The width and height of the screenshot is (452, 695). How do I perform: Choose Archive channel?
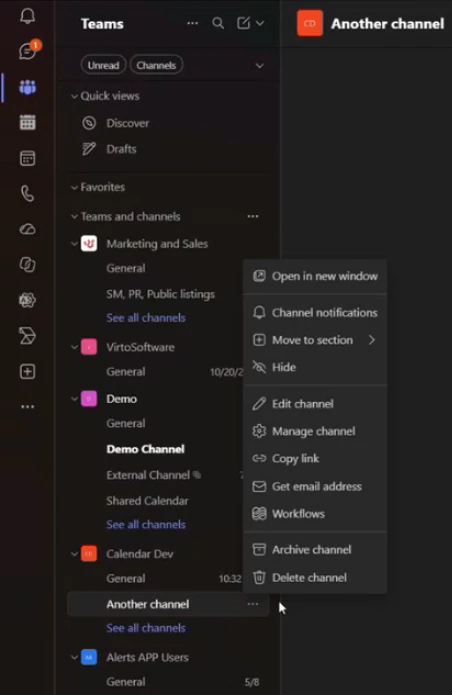tap(315, 550)
